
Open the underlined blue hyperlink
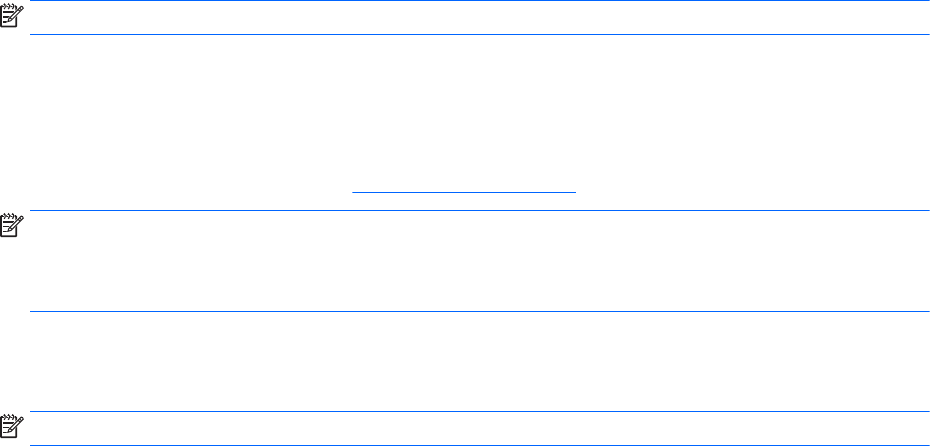tap(465, 187)
